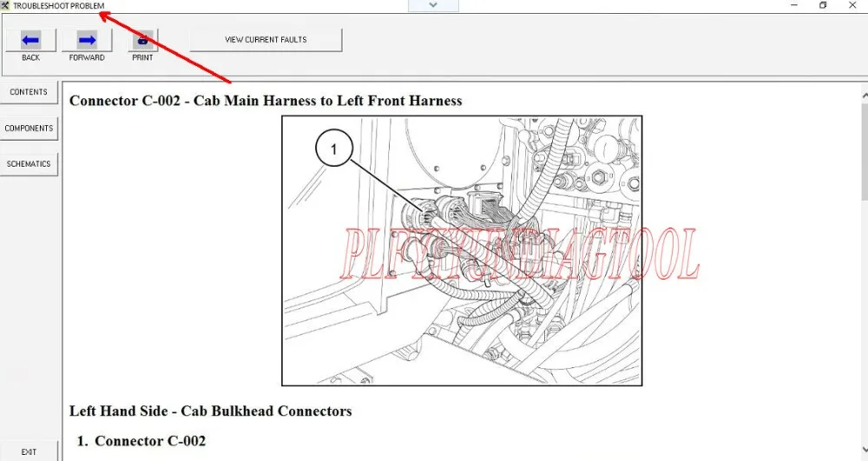Click the scrollbar up arrow

click(x=865, y=95)
